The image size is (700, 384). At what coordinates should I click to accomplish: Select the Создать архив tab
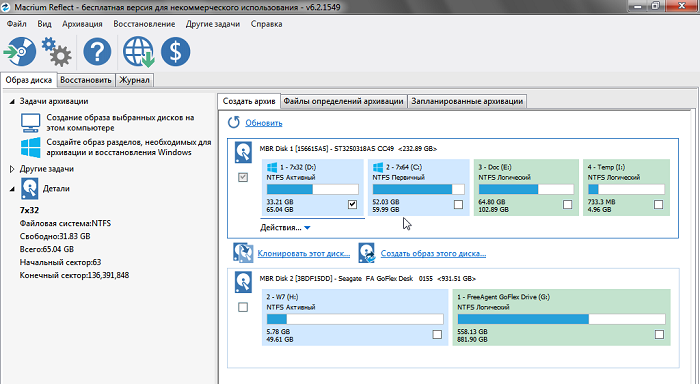click(249, 101)
